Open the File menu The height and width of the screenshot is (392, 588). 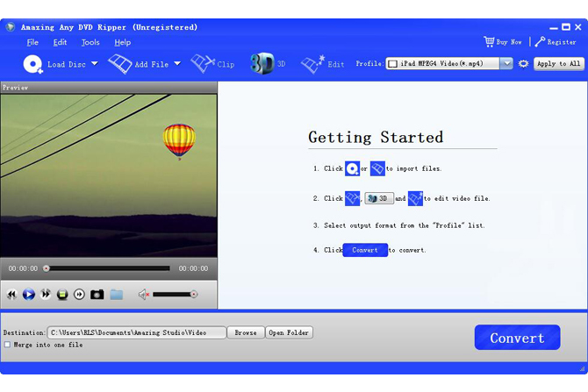(32, 42)
